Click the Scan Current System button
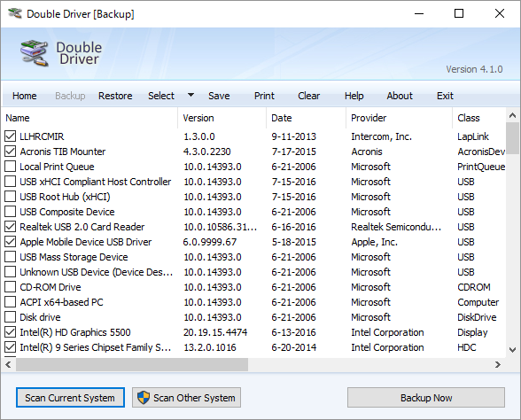 (70, 397)
